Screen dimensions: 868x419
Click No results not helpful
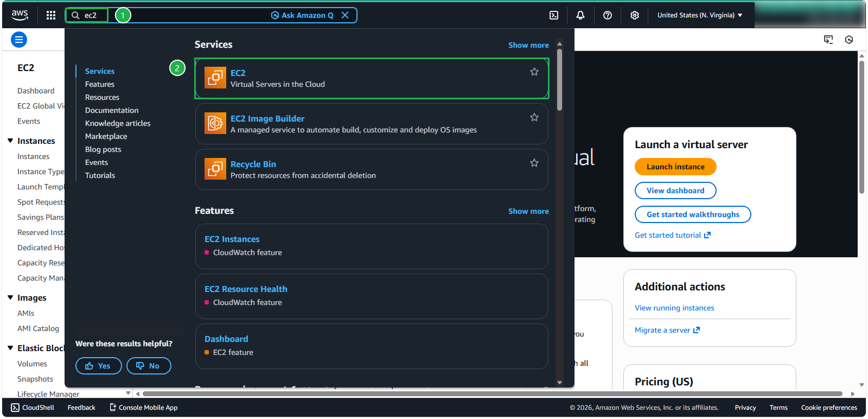[149, 366]
